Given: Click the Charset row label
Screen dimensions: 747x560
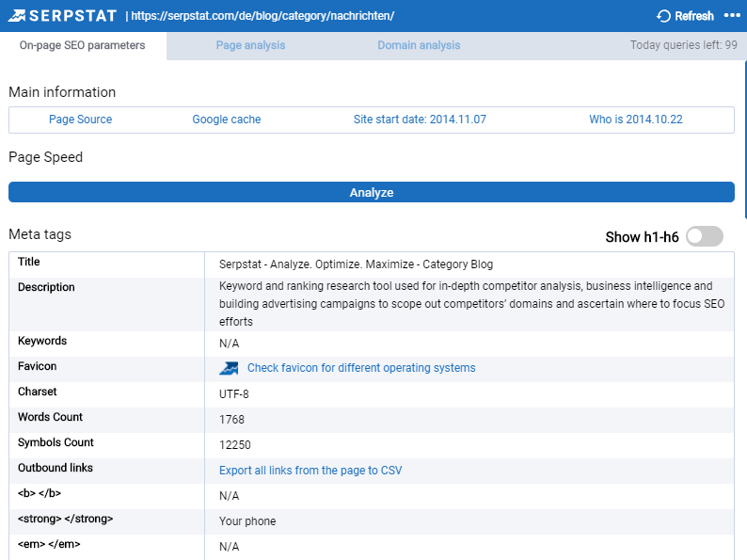Looking at the screenshot, I should (37, 392).
